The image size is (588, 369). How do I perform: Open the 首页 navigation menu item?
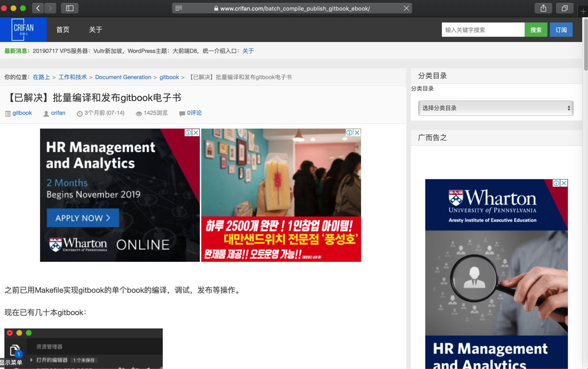coord(63,30)
